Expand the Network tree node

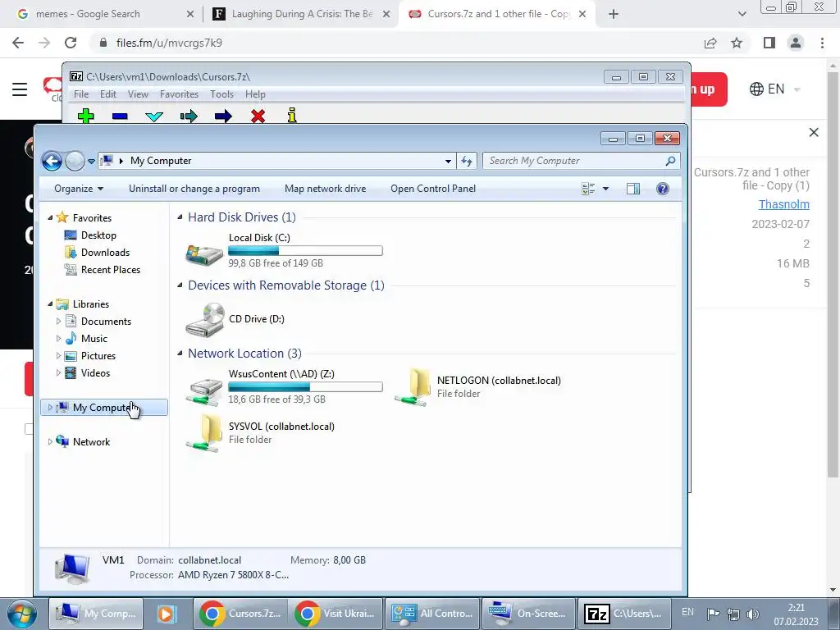[50, 442]
